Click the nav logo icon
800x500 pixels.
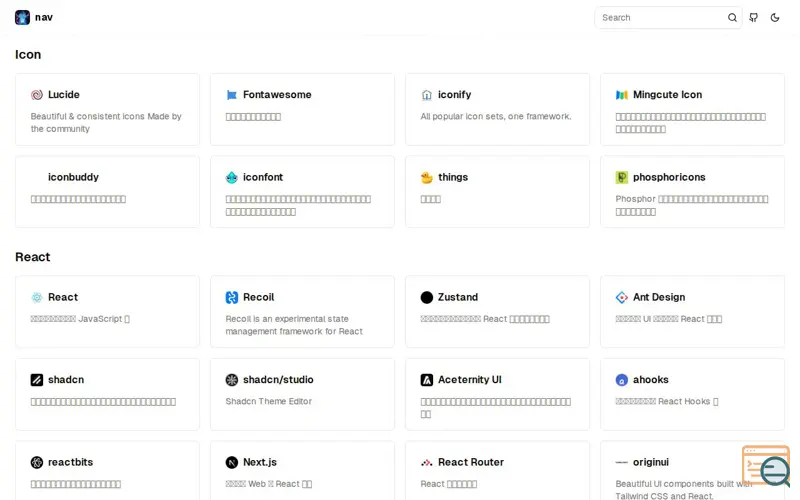pyautogui.click(x=22, y=17)
